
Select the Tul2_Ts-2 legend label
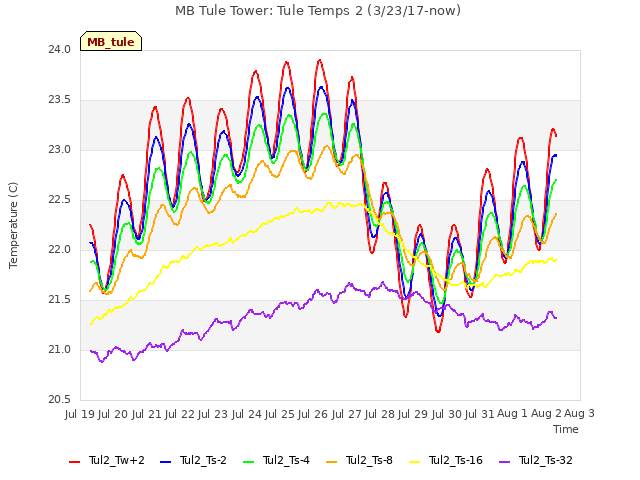pos(203,460)
